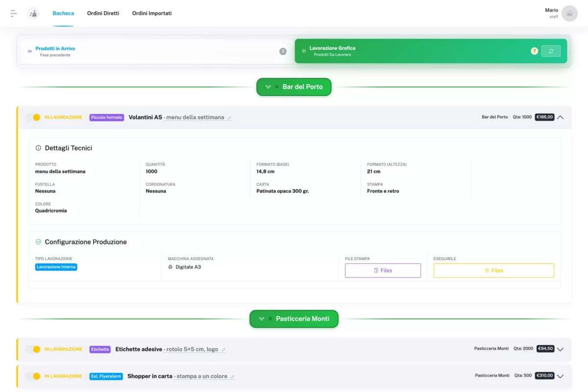The width and height of the screenshot is (588, 392).
Task: Click the Est. Flyeralarm tag
Action: pos(106,376)
